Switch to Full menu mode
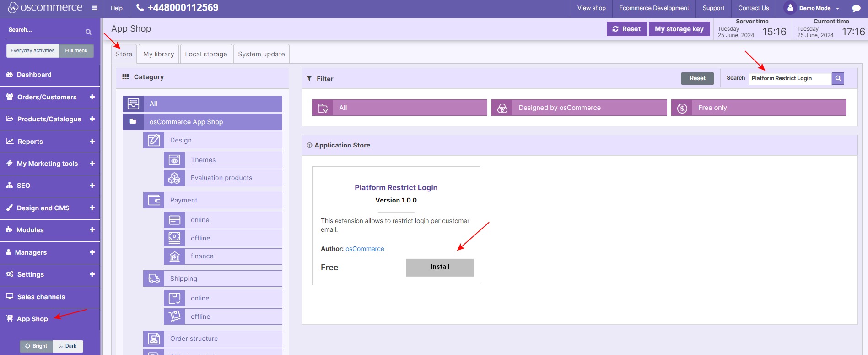Image resolution: width=868 pixels, height=355 pixels. click(x=76, y=50)
